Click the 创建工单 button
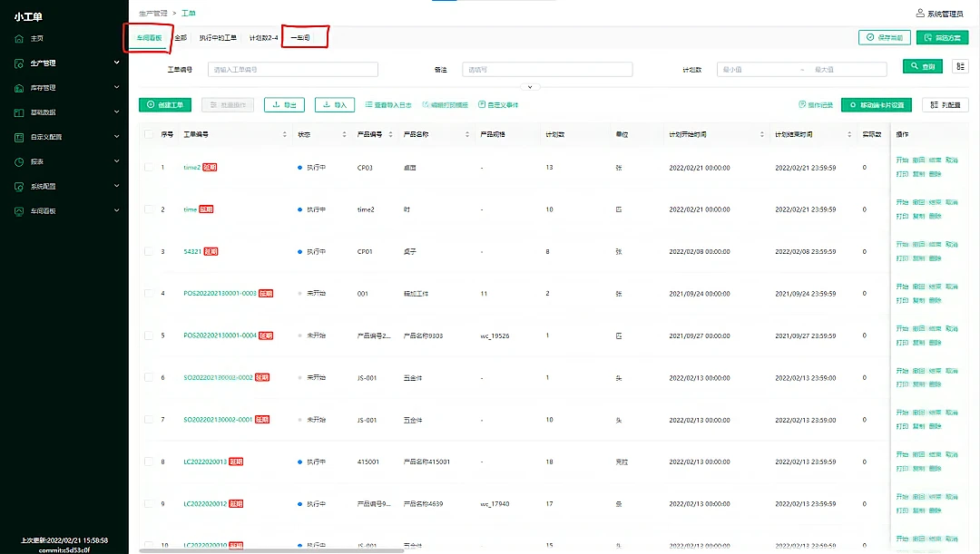980x554 pixels. pyautogui.click(x=165, y=105)
